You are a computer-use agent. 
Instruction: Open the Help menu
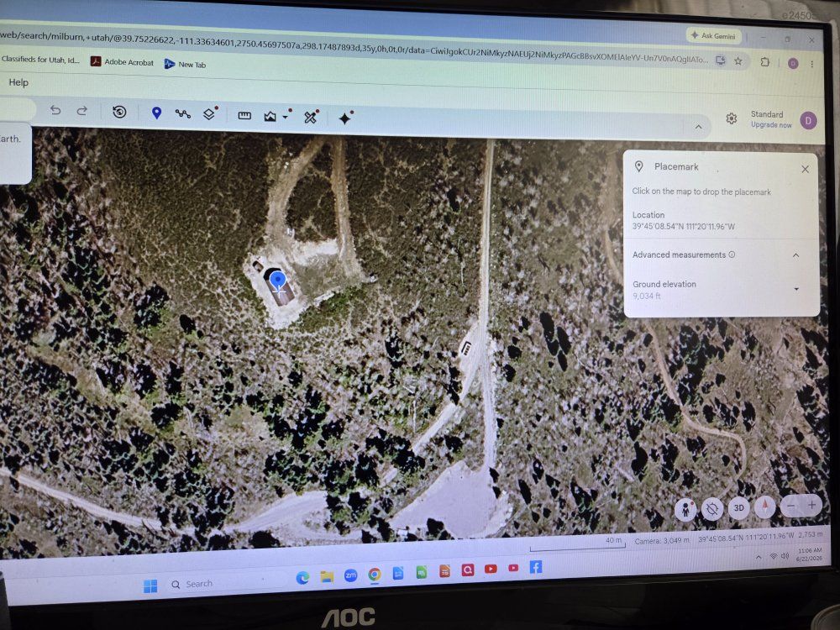(18, 82)
